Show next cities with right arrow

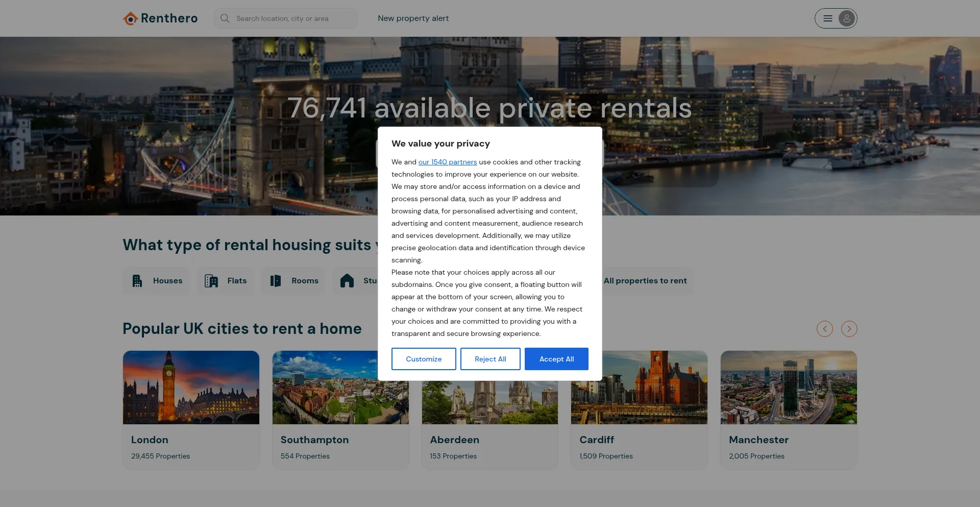click(849, 329)
